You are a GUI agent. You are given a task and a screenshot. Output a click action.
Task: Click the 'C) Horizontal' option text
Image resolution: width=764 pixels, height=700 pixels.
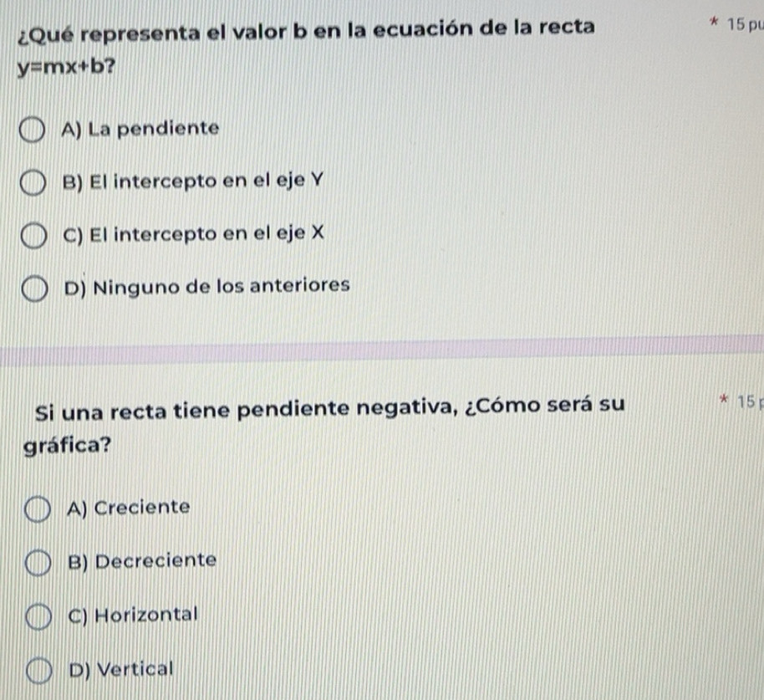(133, 616)
